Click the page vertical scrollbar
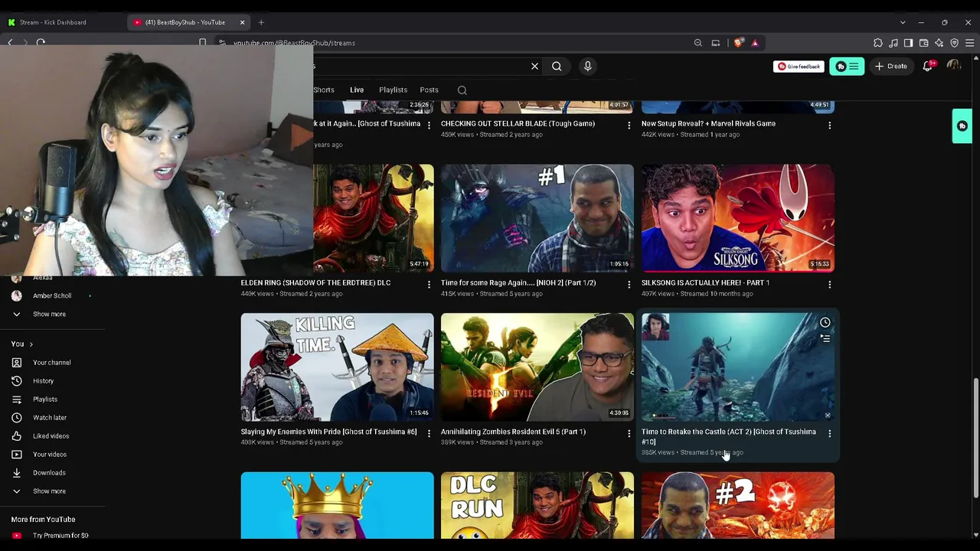The height and width of the screenshot is (551, 980). [975, 438]
